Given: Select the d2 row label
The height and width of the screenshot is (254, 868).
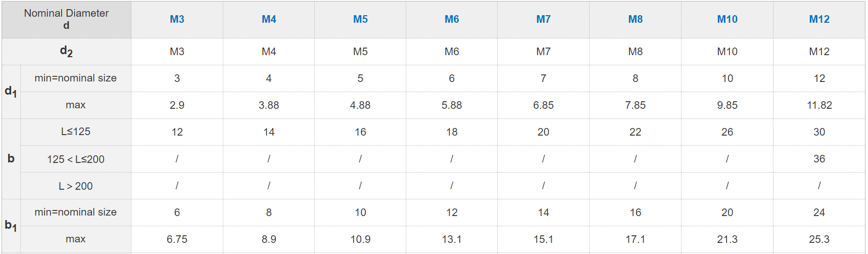Looking at the screenshot, I should 66,51.
